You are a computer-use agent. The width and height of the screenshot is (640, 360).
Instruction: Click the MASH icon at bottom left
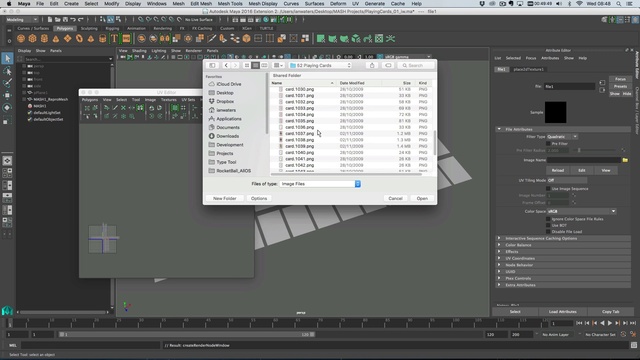(7, 311)
